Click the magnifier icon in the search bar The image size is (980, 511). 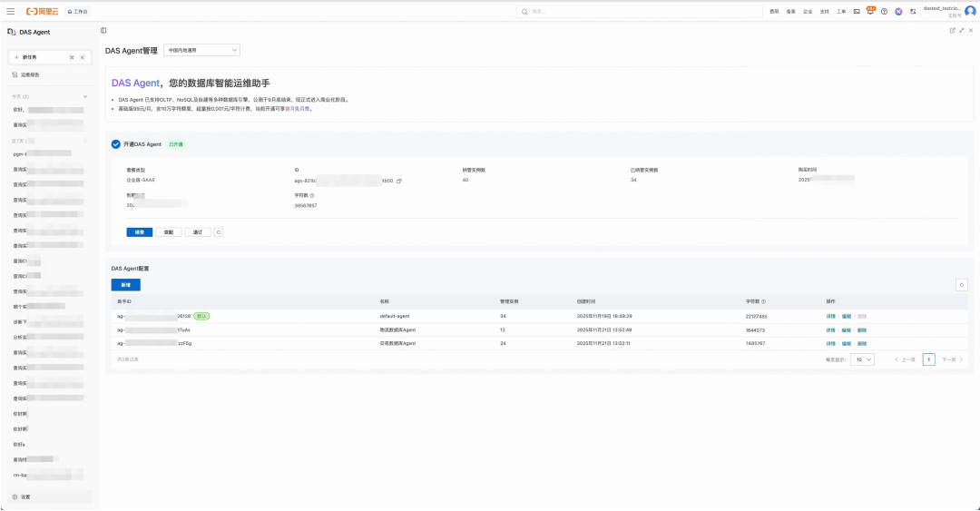click(524, 11)
